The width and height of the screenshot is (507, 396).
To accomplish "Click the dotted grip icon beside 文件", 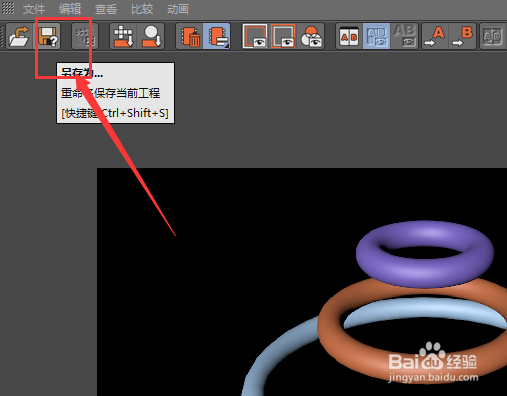I will click(x=8, y=8).
